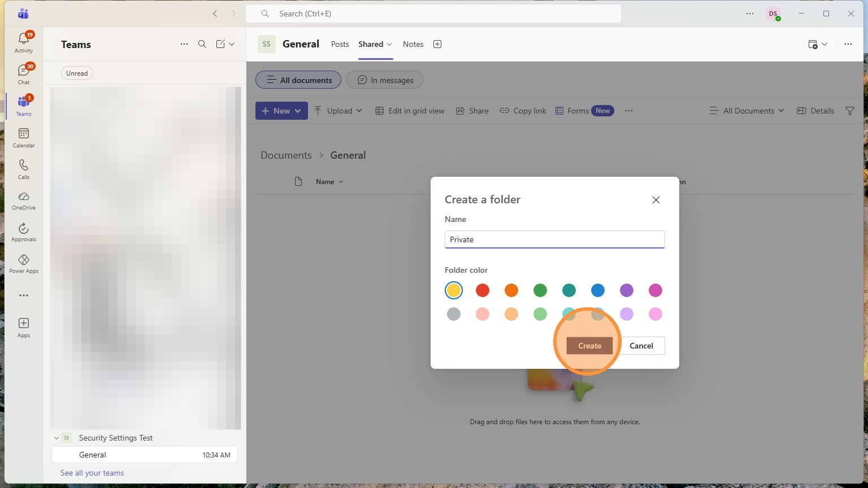The width and height of the screenshot is (868, 488).
Task: Add a new tab to General channel
Action: coord(437,44)
